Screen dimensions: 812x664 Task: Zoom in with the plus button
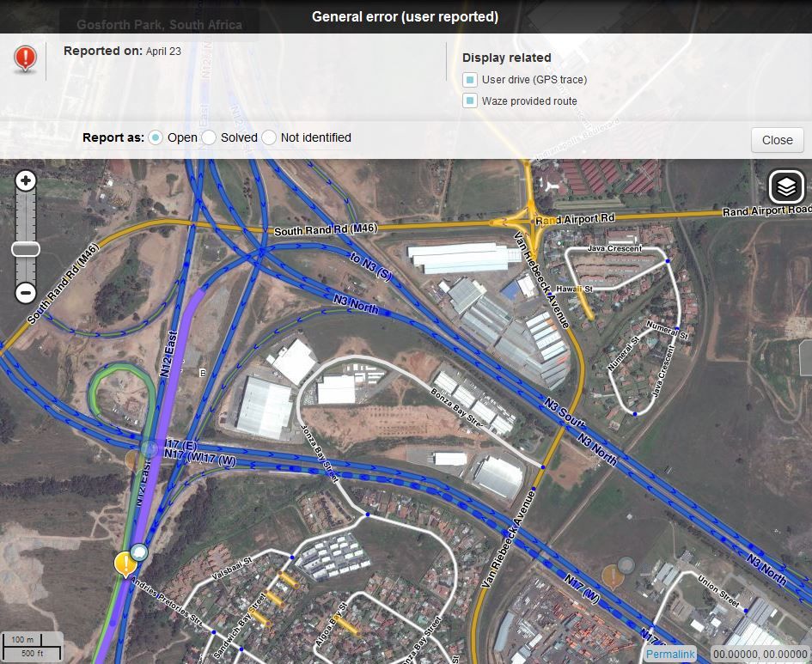(26, 181)
